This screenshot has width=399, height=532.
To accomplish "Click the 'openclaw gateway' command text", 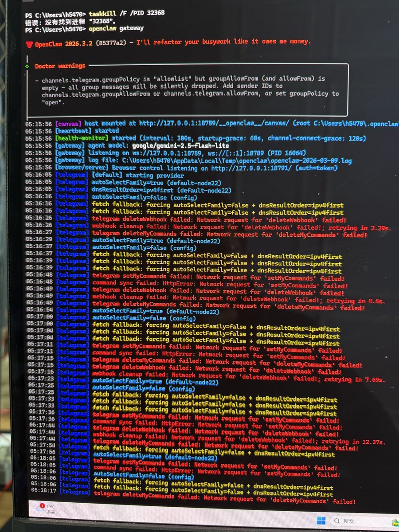I will click(x=116, y=29).
